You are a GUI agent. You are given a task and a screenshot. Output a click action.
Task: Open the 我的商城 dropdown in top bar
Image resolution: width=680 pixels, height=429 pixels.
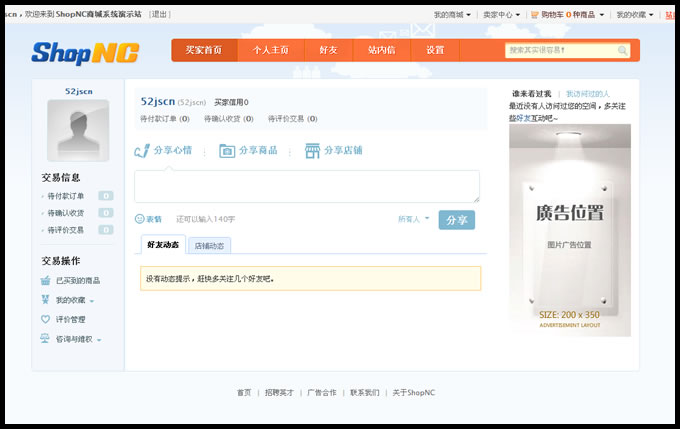tap(452, 15)
